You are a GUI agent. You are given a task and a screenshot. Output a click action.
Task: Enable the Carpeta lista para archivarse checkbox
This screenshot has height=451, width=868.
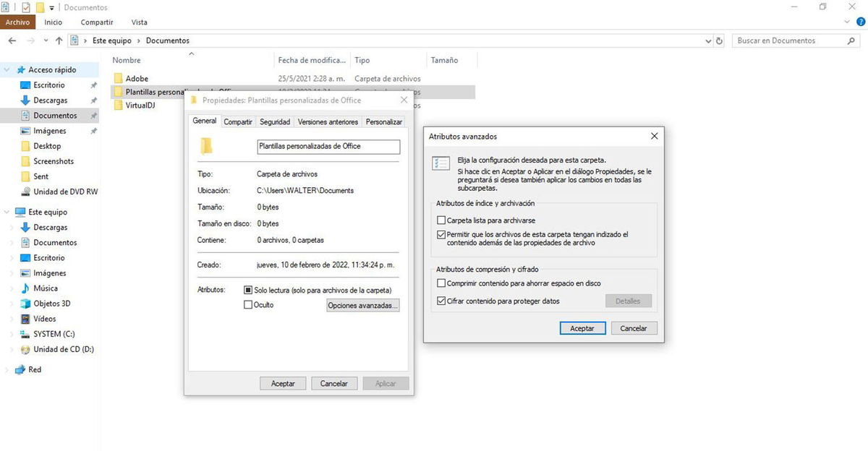click(441, 220)
